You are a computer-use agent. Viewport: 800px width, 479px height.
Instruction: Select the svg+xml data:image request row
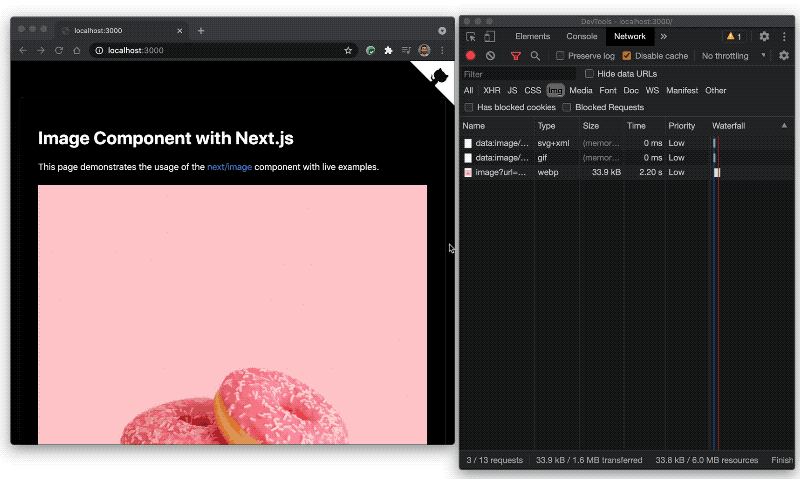pos(627,143)
